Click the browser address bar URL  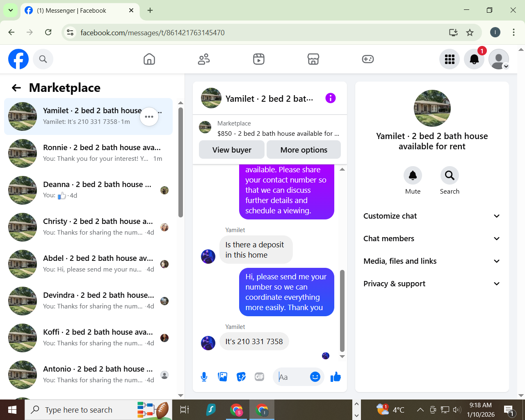point(153,32)
